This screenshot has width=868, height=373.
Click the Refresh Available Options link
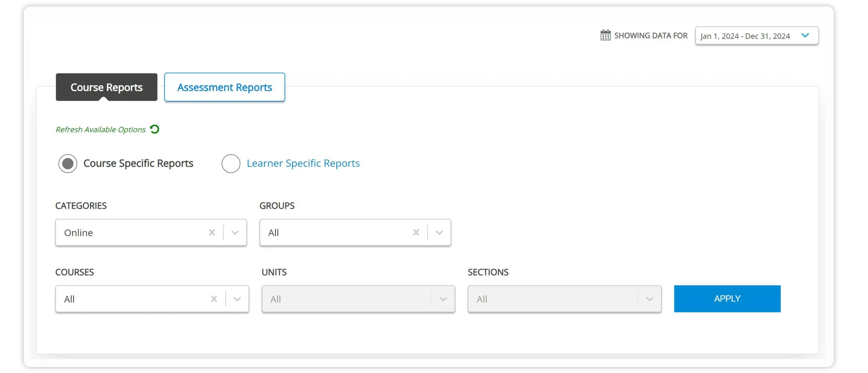click(x=100, y=130)
